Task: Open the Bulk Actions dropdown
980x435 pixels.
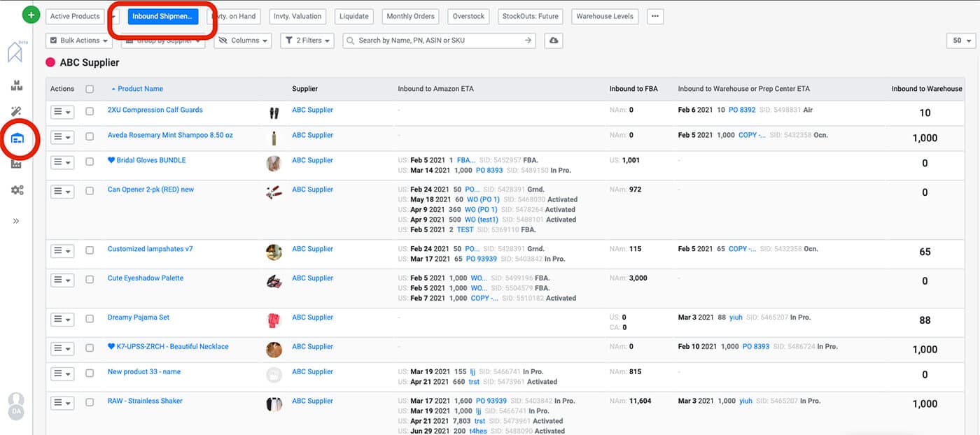Action: (78, 41)
